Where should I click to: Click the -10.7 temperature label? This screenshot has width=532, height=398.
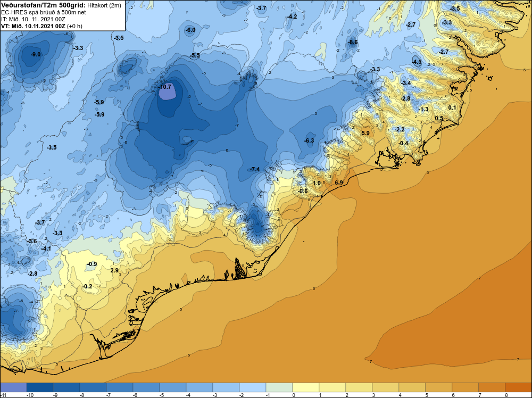pos(165,87)
